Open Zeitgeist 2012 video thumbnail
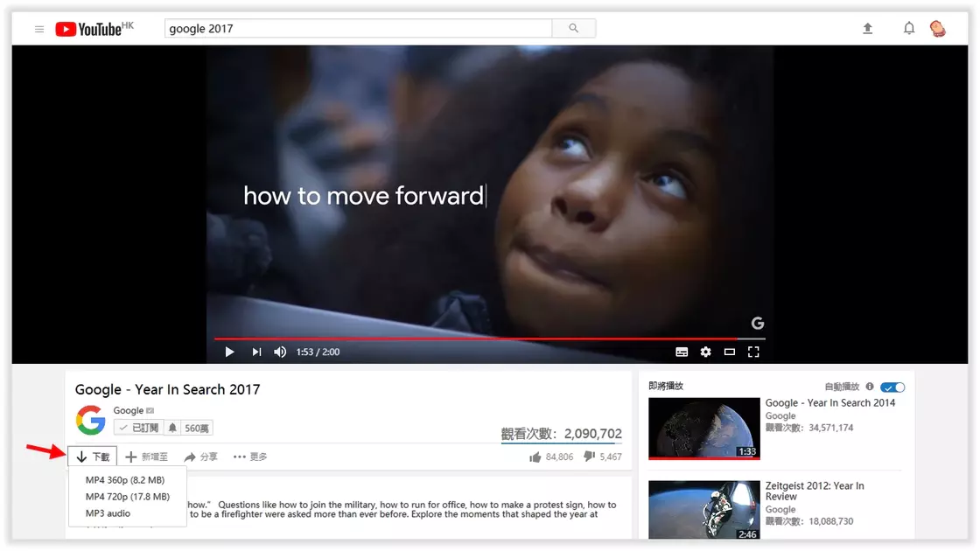 (x=704, y=510)
